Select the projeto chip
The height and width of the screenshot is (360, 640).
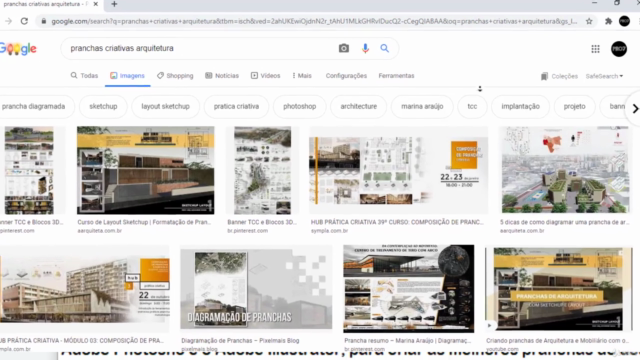pos(574,107)
